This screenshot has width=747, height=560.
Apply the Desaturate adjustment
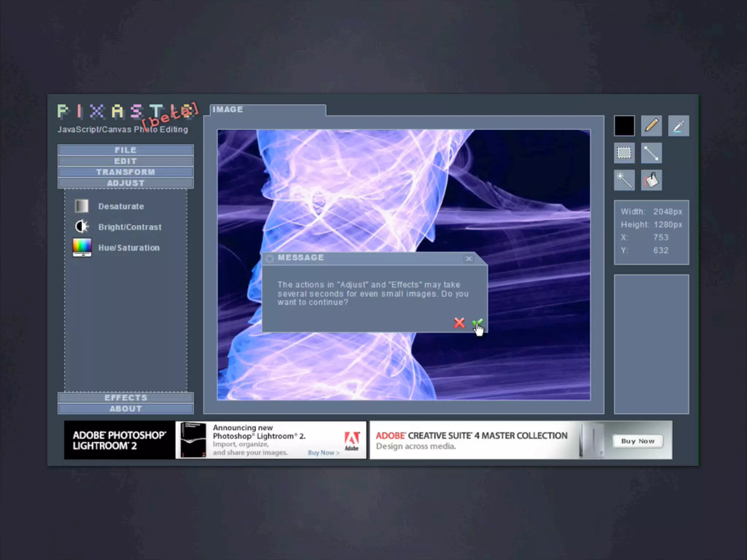pos(121,206)
